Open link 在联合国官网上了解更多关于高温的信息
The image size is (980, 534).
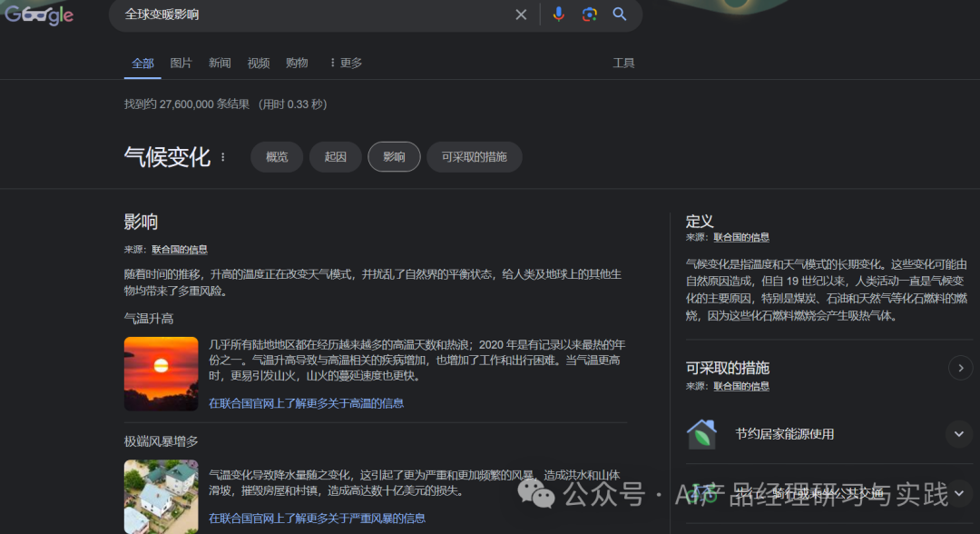[x=306, y=403]
